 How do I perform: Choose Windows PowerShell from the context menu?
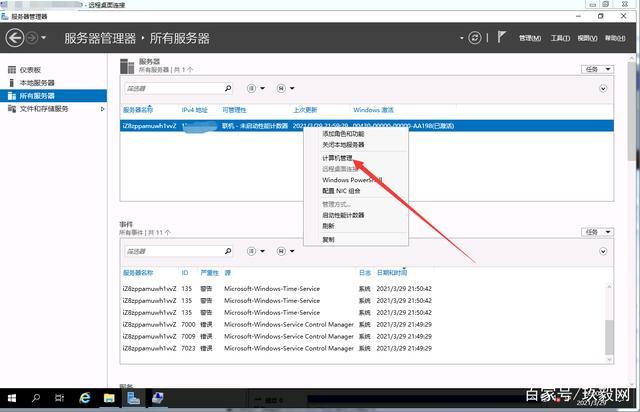(352, 180)
